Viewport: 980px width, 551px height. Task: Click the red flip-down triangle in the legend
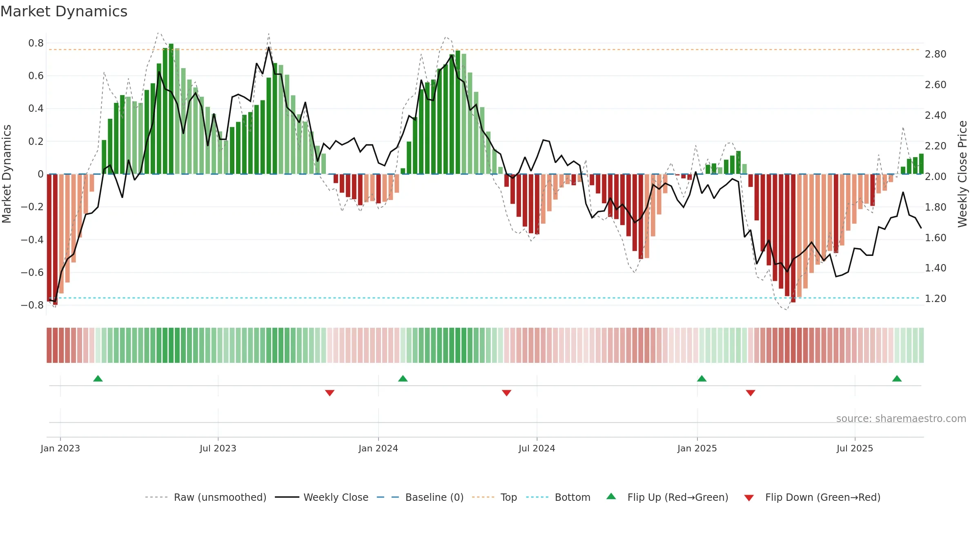(749, 498)
